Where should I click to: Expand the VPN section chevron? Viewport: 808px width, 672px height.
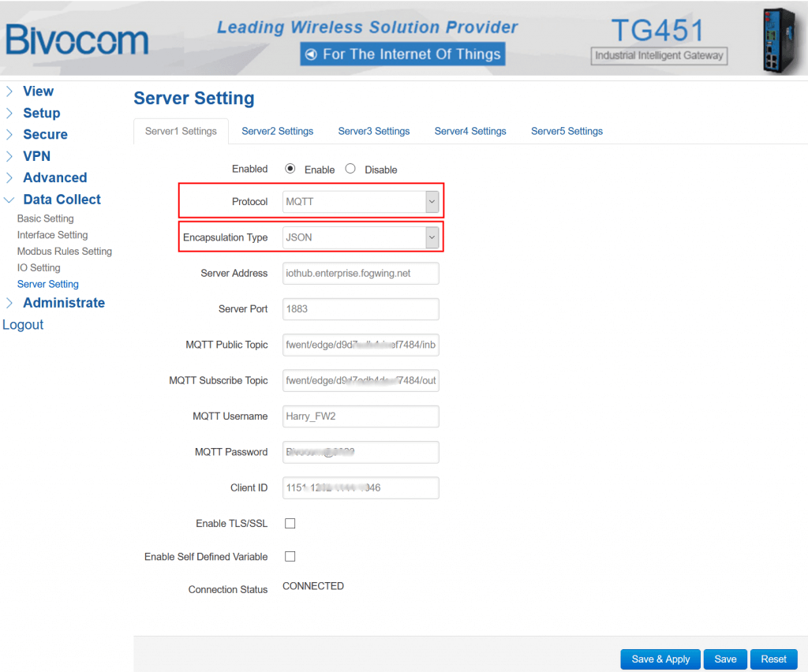tap(10, 156)
